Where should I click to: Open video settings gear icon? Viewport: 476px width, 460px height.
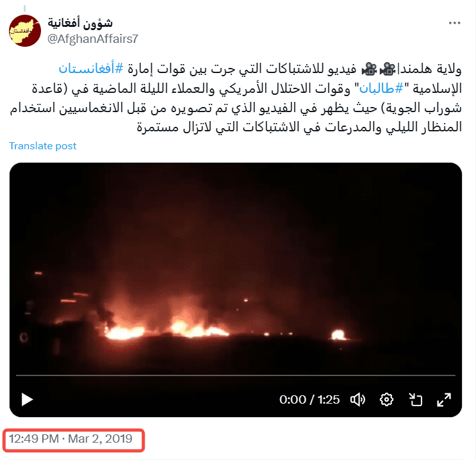point(386,399)
